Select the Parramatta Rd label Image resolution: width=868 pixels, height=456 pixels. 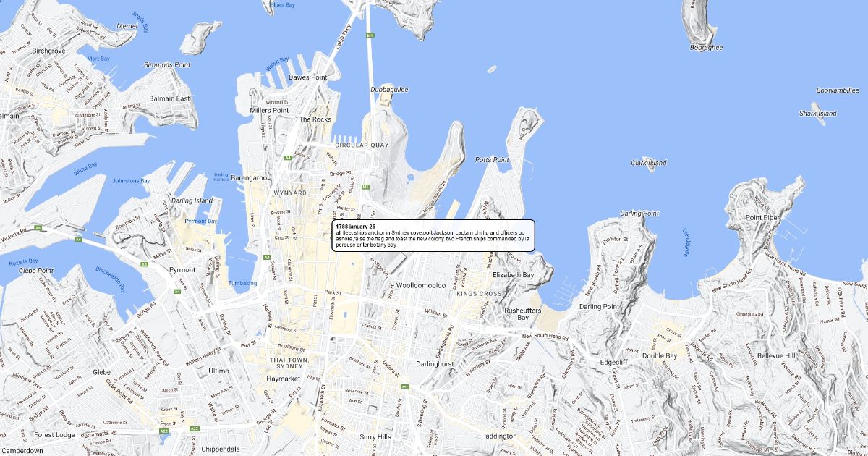click(98, 434)
